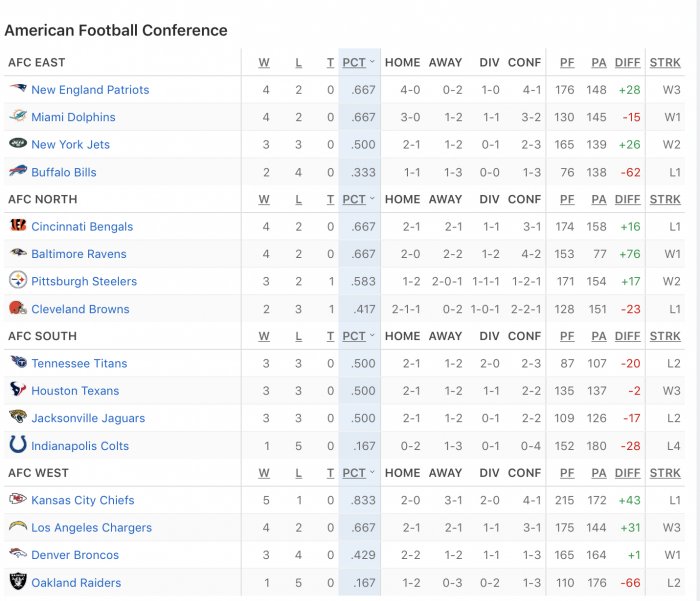Toggle PCT sort arrow in AFC North header
This screenshot has width=700, height=601.
pyautogui.click(x=372, y=198)
